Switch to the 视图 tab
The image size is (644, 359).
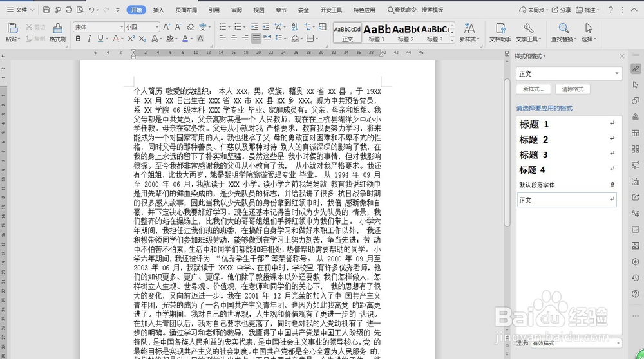pos(259,10)
